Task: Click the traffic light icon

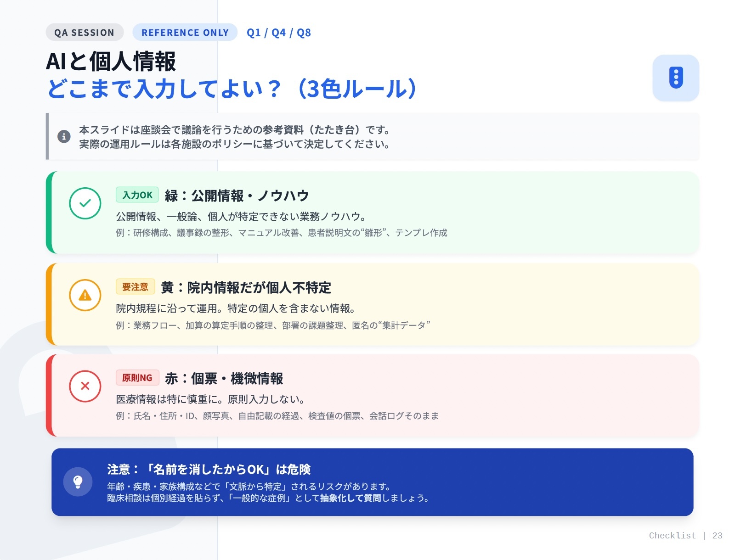Action: (675, 78)
